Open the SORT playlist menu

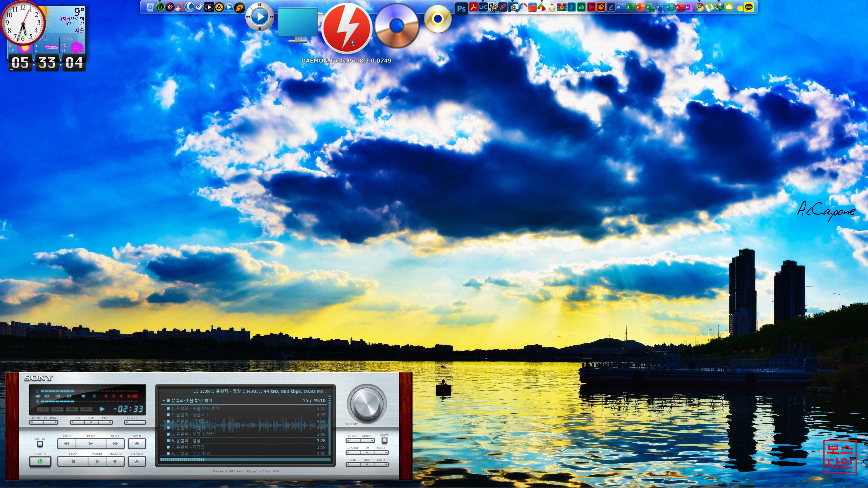tap(381, 465)
